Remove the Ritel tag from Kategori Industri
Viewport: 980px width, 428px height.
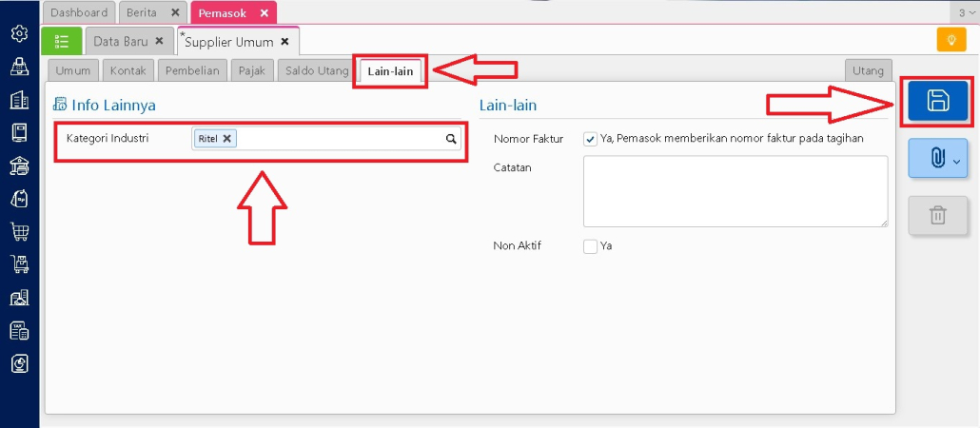click(227, 139)
